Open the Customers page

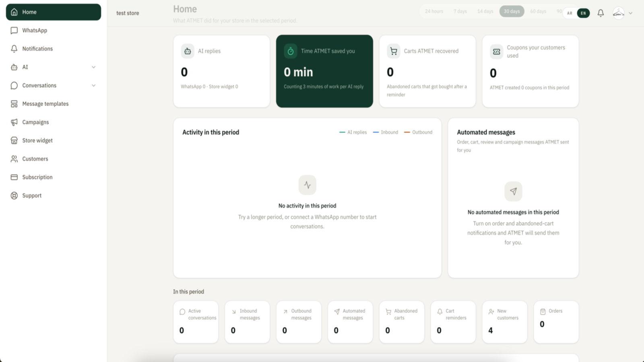(x=54, y=159)
